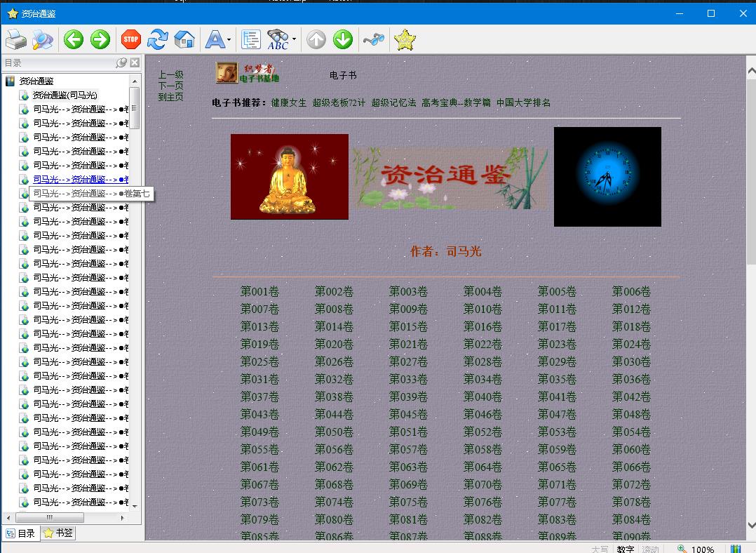Click the books icon in status bar
756x553 pixels.
[735, 549]
